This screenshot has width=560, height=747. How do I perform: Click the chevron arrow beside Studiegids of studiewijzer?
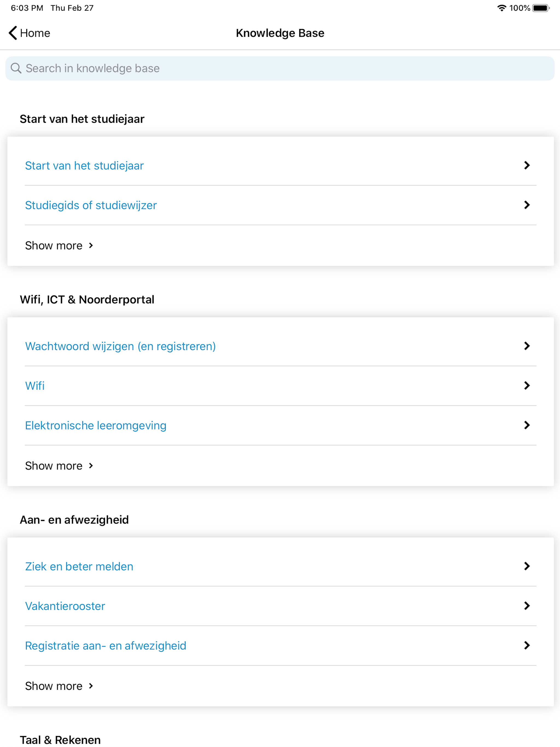(x=527, y=205)
